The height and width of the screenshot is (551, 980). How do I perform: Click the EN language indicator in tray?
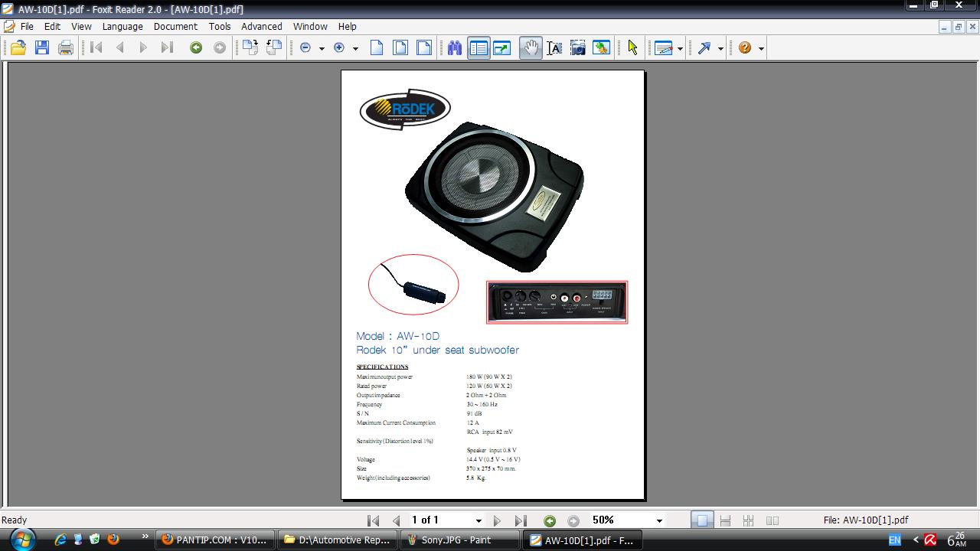pos(894,540)
